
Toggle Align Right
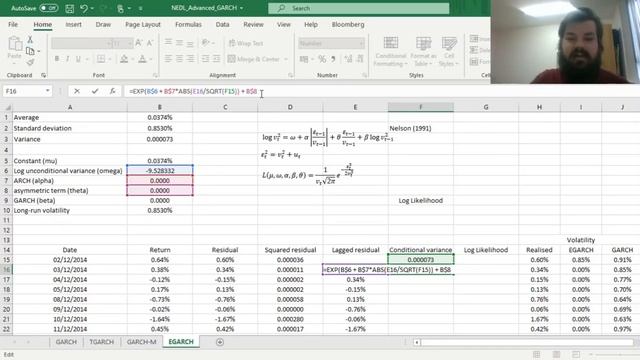pyautogui.click(x=190, y=59)
